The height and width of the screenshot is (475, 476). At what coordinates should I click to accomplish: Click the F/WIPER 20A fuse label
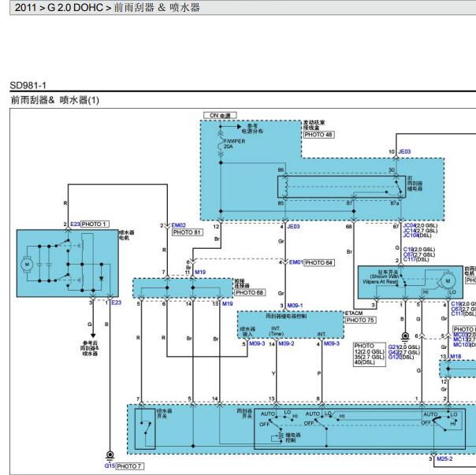tap(234, 144)
